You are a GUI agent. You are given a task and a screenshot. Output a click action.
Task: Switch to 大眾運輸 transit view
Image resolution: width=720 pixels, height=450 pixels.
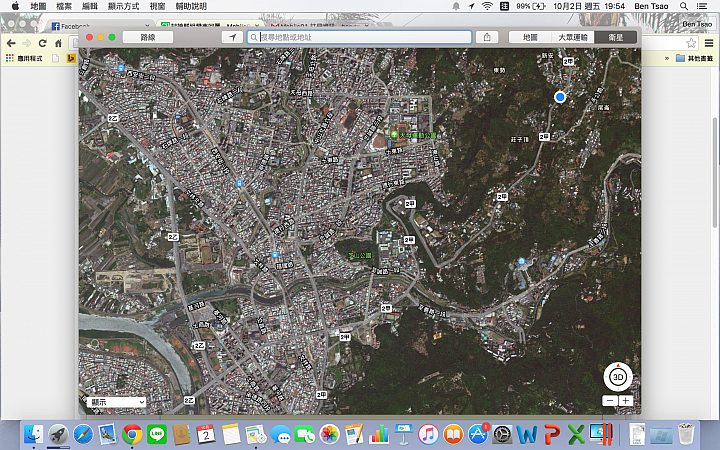pyautogui.click(x=573, y=37)
